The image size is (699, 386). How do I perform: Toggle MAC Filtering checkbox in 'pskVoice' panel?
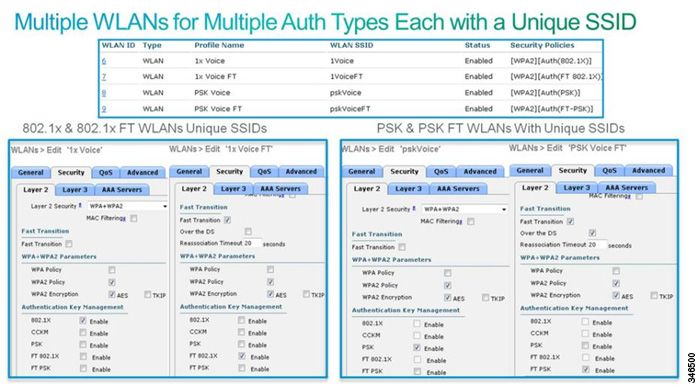tap(471, 222)
